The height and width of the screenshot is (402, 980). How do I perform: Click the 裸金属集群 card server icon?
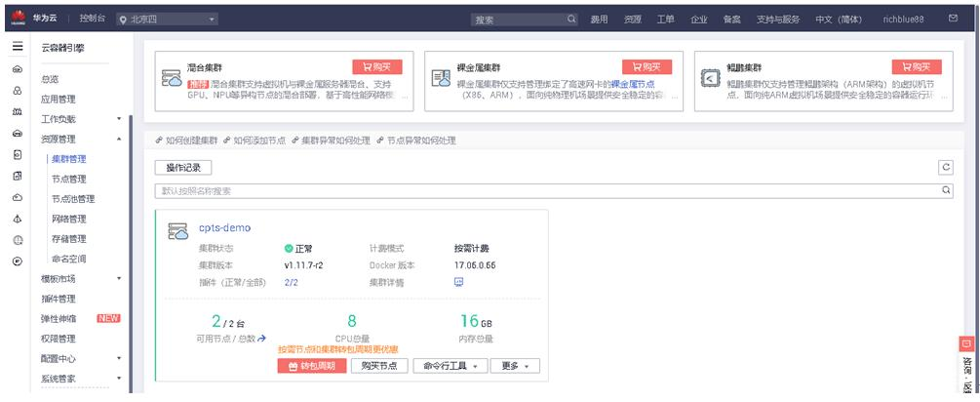coord(442,77)
